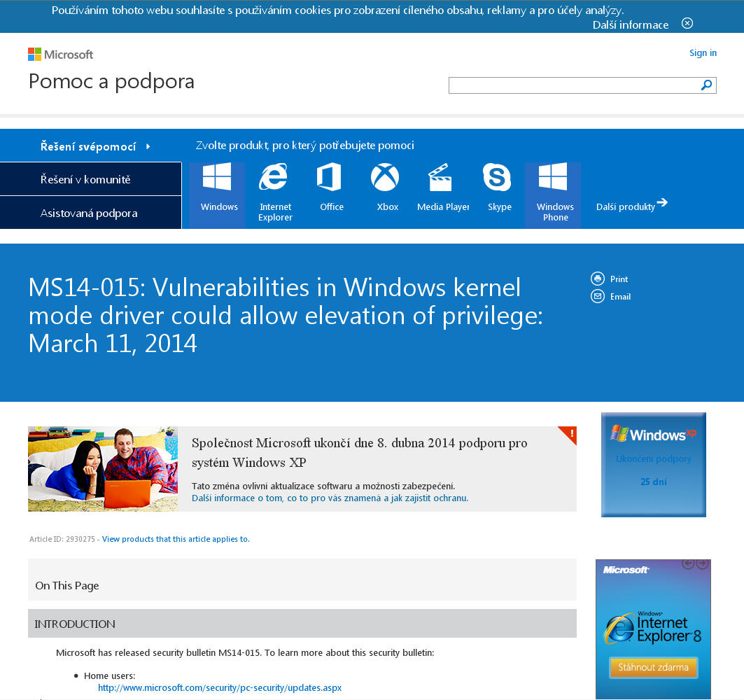Click Společnost Microsoft ukončí banner heading

point(359,452)
